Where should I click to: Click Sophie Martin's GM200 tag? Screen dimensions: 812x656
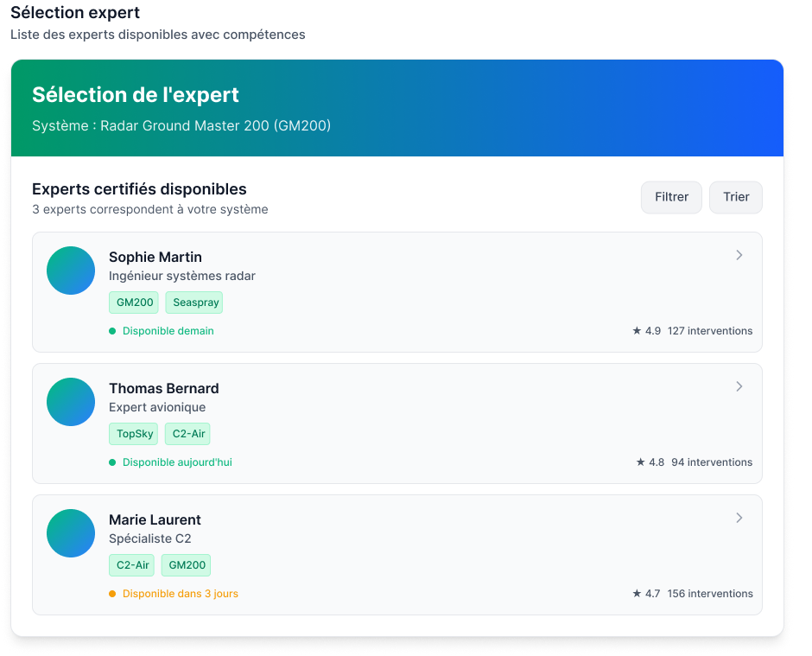click(x=134, y=303)
